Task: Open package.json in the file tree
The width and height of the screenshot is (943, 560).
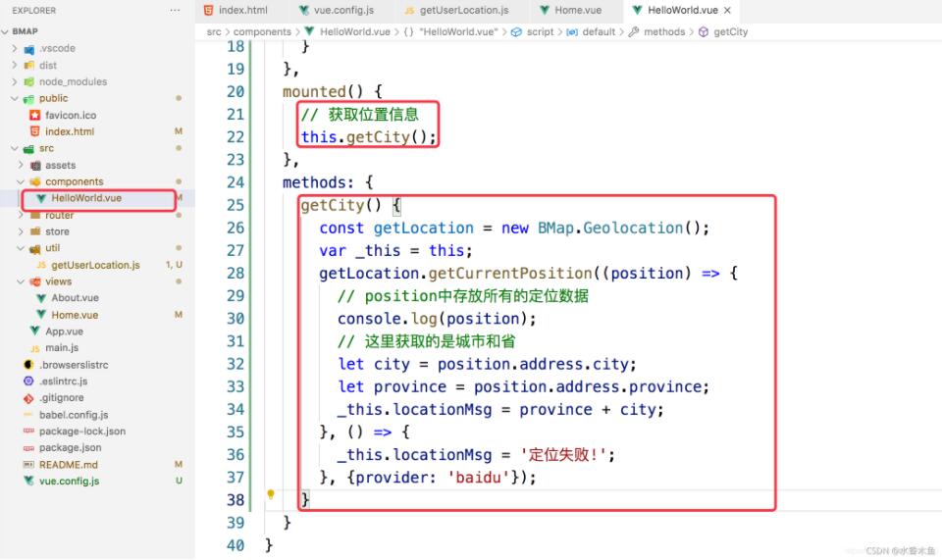Action: pyautogui.click(x=71, y=447)
